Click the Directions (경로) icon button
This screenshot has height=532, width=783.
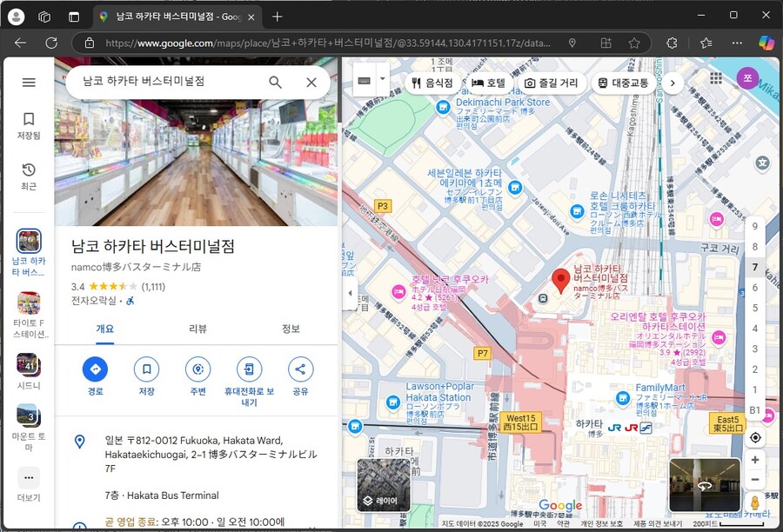(95, 369)
